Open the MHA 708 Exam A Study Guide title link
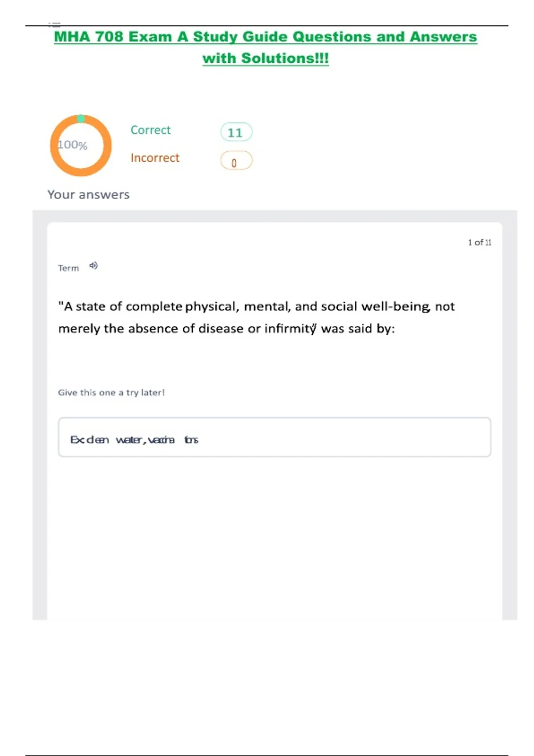 click(265, 37)
